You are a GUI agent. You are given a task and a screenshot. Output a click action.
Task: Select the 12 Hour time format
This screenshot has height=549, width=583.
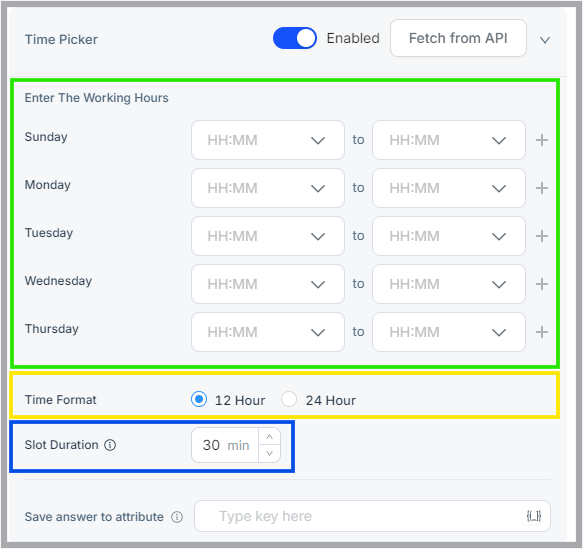(x=199, y=400)
